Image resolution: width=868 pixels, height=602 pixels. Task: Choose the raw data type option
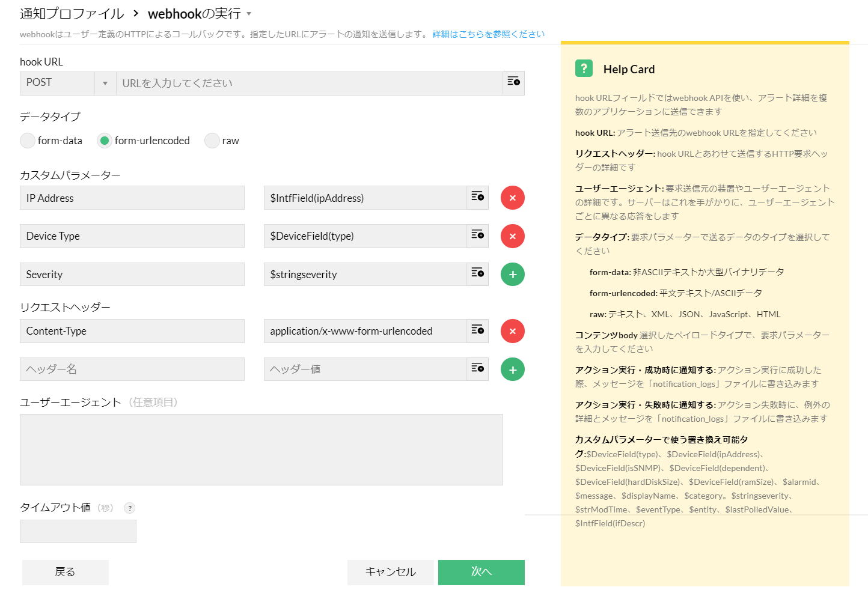[212, 141]
